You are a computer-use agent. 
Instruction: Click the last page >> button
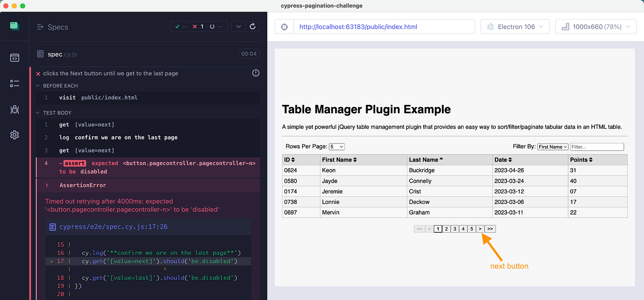(x=490, y=229)
